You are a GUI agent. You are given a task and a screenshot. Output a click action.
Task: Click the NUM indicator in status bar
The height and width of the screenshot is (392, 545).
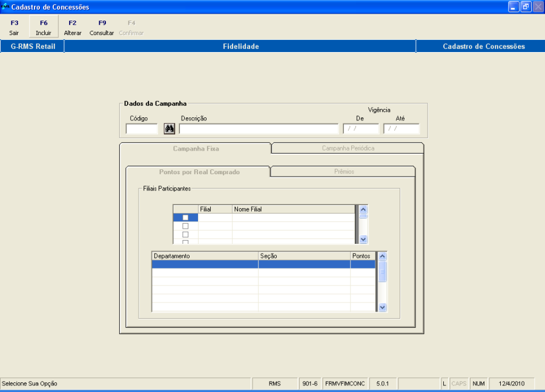coord(478,384)
